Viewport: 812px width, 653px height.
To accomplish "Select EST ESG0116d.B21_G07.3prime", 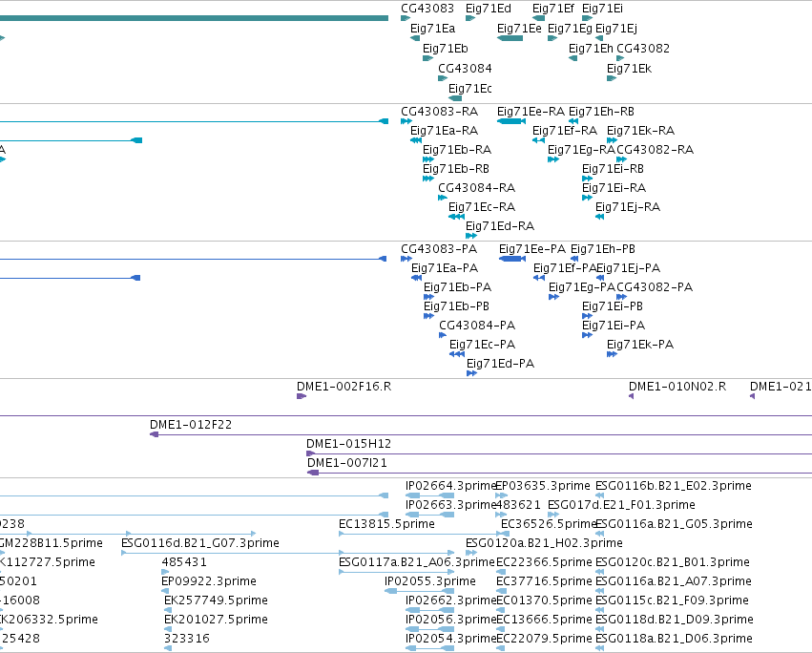I will coord(199,543).
